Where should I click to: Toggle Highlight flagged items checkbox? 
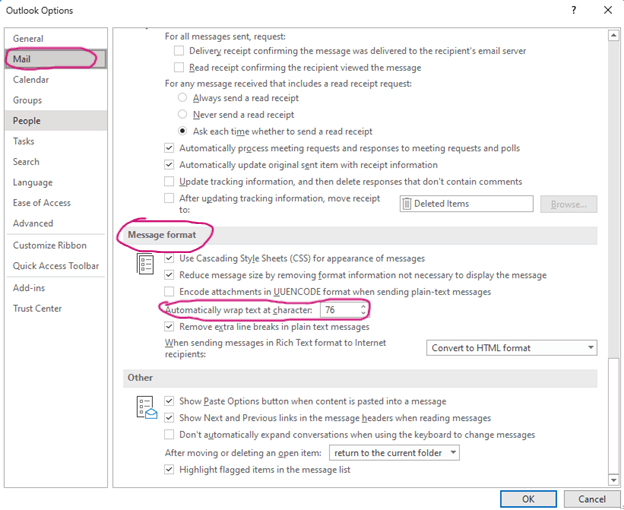pos(169,469)
